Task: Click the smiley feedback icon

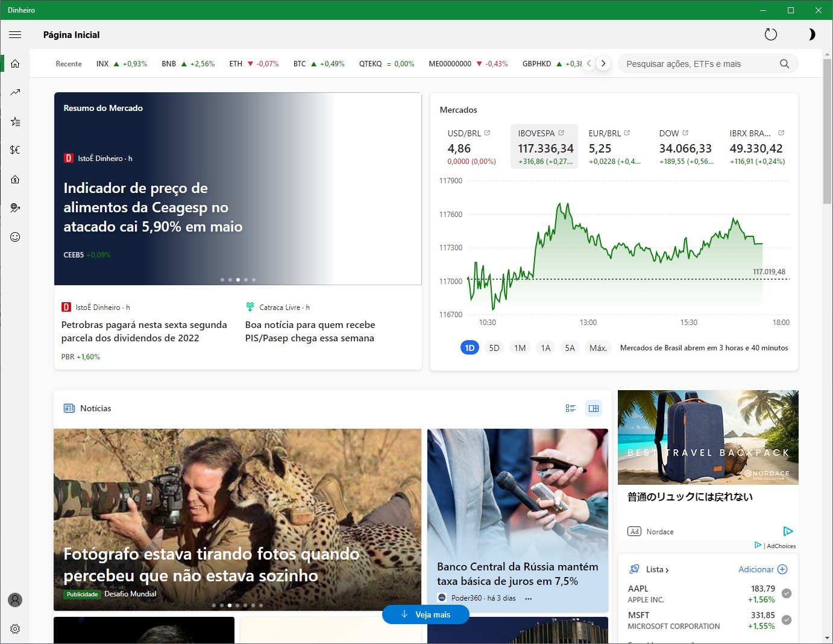Action: click(x=15, y=237)
